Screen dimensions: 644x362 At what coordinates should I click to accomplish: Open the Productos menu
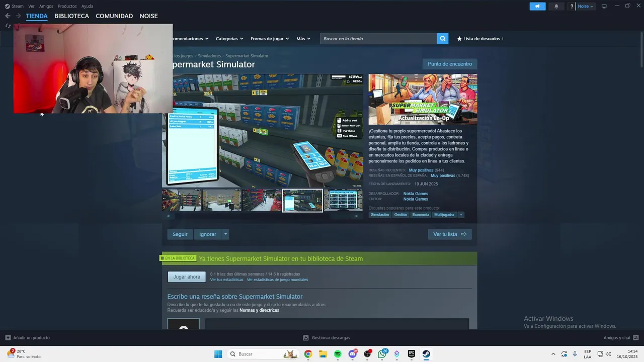click(x=67, y=7)
